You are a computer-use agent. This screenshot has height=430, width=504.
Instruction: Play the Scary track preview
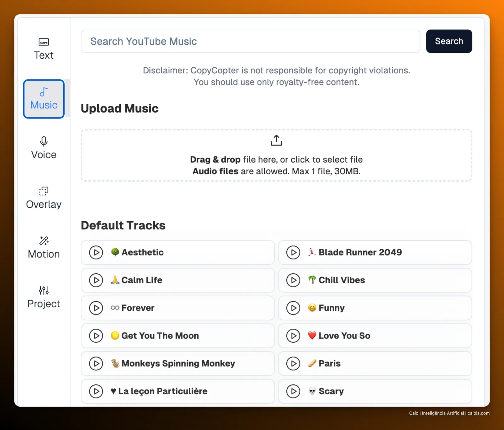pos(293,391)
